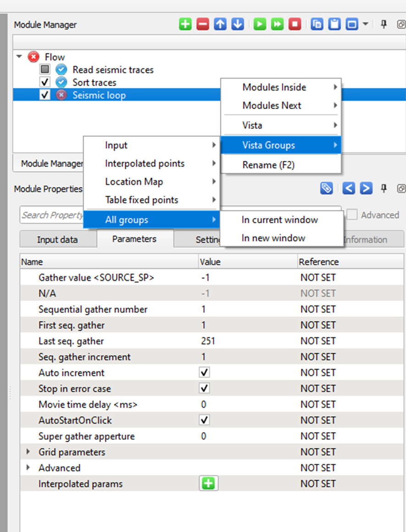
Task: Expand the Advanced parameters row
Action: point(28,468)
